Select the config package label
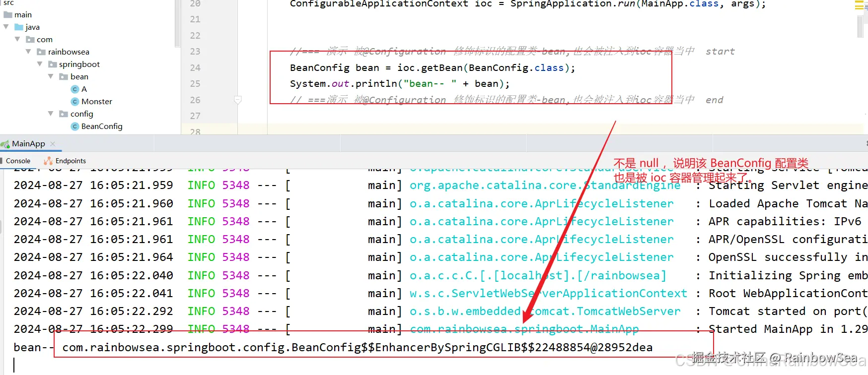868x375 pixels. (82, 114)
